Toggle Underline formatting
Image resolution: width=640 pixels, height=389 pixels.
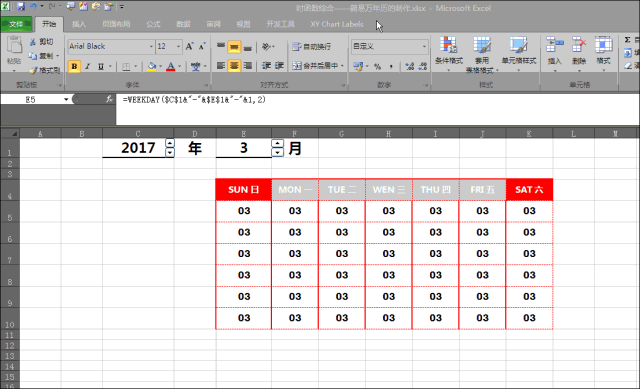(100, 66)
